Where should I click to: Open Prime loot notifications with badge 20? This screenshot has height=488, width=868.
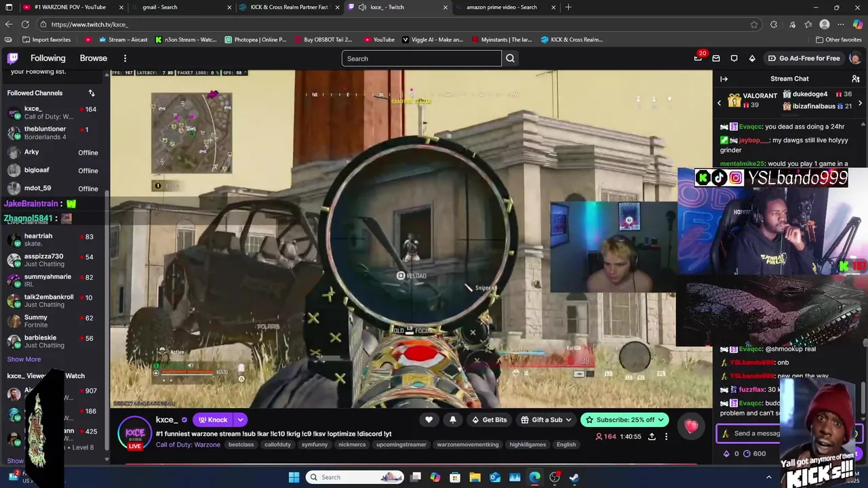pyautogui.click(x=698, y=58)
